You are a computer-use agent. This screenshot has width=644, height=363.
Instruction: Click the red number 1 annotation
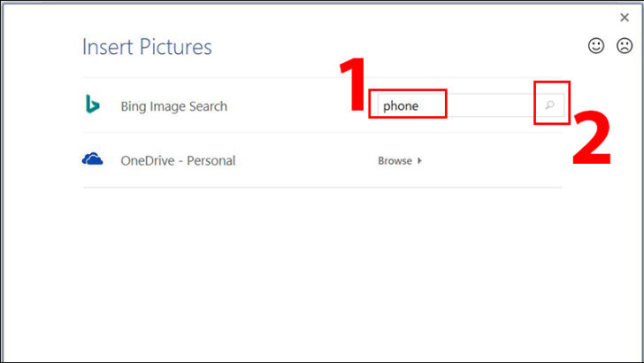click(352, 84)
